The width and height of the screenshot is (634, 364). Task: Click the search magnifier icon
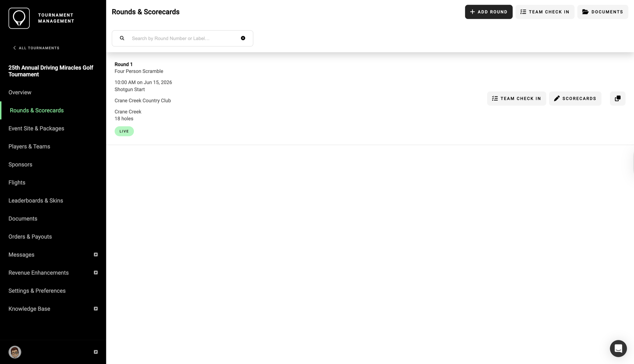[x=122, y=38]
